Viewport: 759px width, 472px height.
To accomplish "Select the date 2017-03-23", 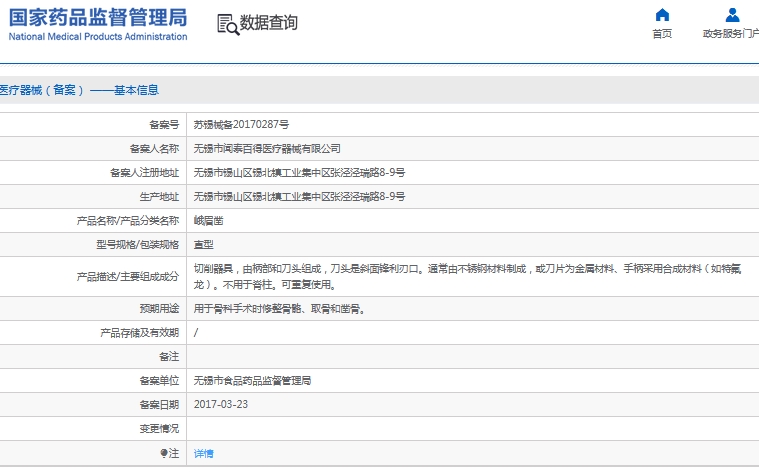I will coord(221,404).
